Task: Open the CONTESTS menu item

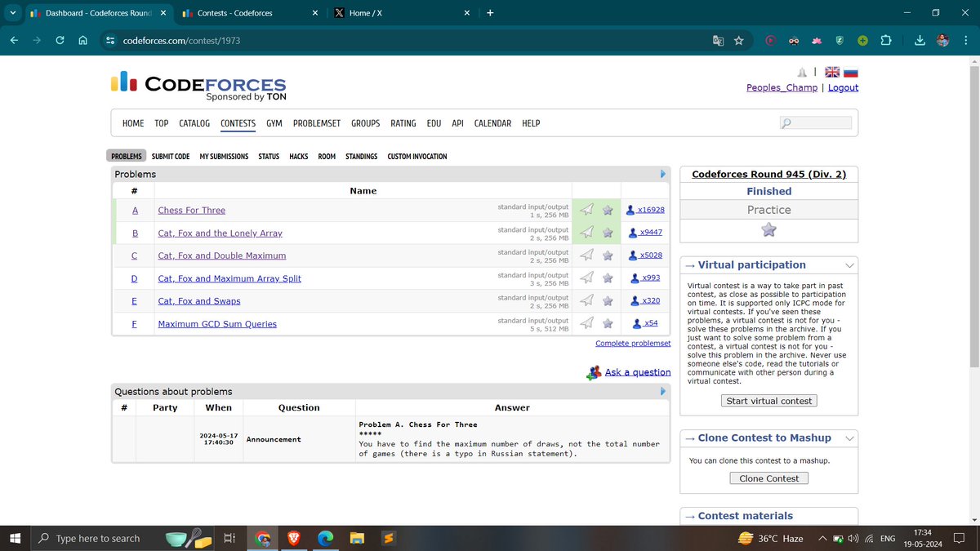Action: [238, 123]
